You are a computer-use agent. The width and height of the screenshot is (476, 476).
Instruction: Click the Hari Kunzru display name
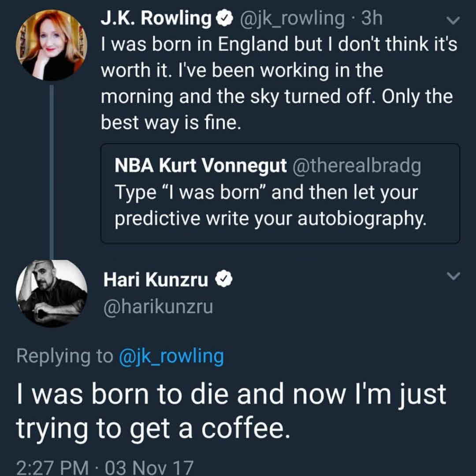[x=156, y=279]
